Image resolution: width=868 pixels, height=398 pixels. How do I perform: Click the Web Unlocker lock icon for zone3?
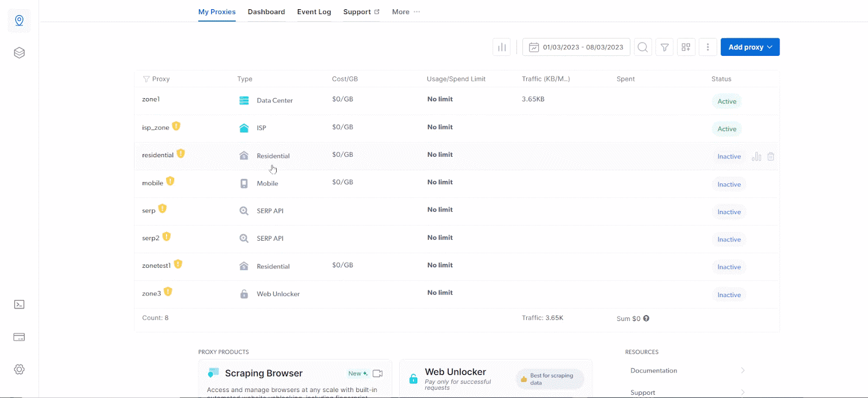(x=244, y=294)
